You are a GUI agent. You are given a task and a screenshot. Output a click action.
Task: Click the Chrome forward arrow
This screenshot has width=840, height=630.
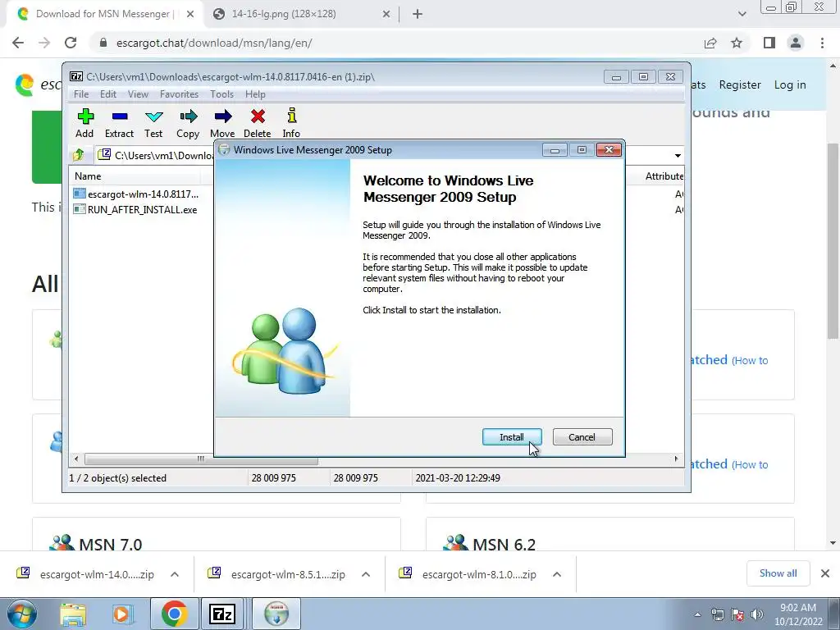coord(44,43)
